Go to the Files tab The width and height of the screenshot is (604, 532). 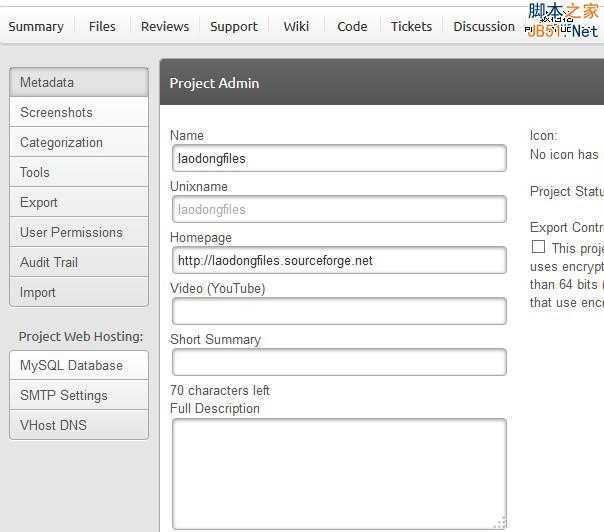pyautogui.click(x=102, y=27)
